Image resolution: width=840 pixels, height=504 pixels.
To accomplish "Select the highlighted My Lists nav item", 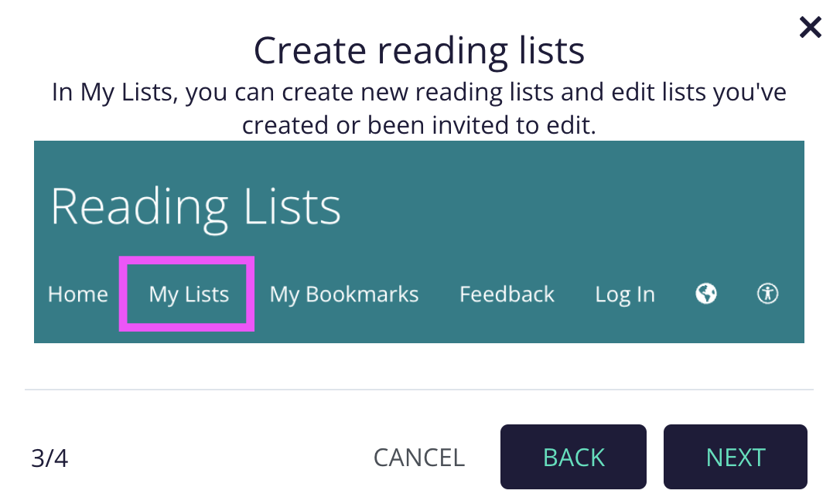I will (x=186, y=294).
